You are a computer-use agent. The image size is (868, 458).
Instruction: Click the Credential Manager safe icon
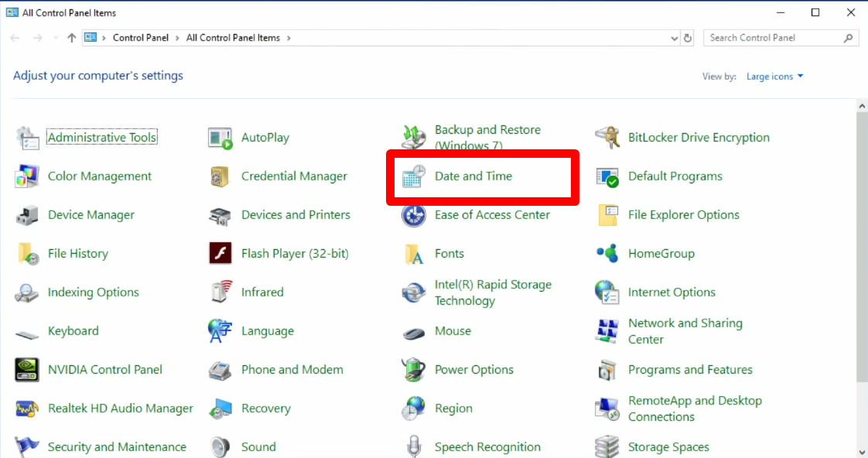[220, 176]
